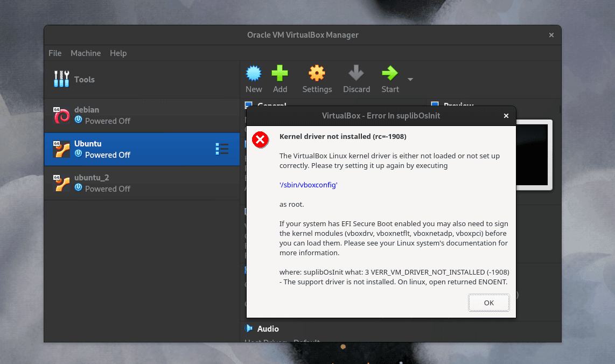Image resolution: width=615 pixels, height=364 pixels.
Task: Click the red error icon in the dialog
Action: tap(260, 139)
